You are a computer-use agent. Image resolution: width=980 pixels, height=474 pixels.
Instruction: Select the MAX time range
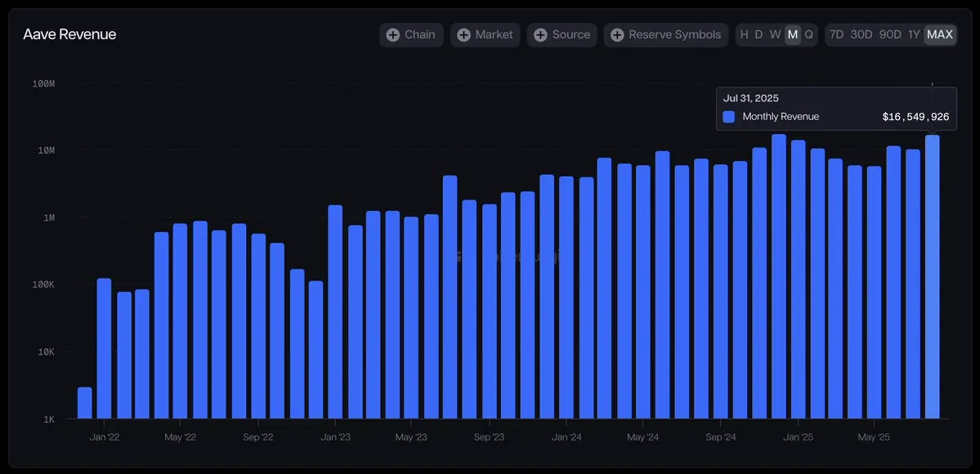[x=939, y=34]
